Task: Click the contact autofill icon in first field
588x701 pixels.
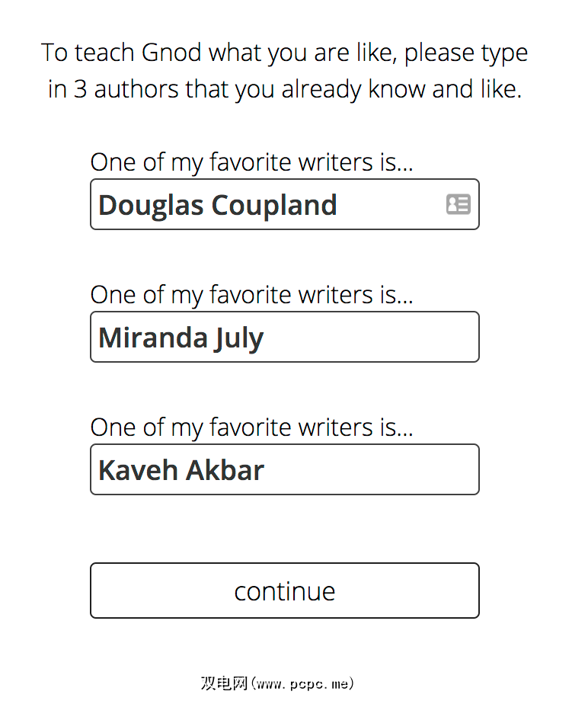Action: pos(458,204)
